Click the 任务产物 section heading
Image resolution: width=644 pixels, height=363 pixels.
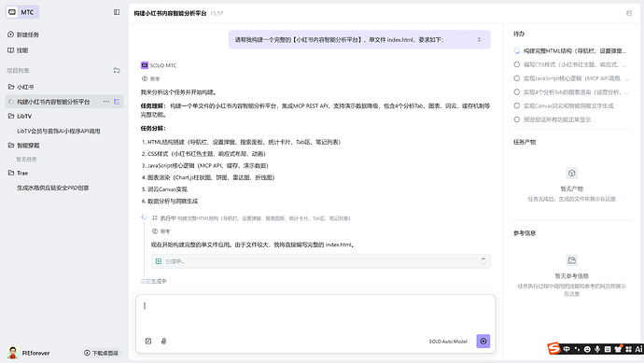tap(525, 142)
